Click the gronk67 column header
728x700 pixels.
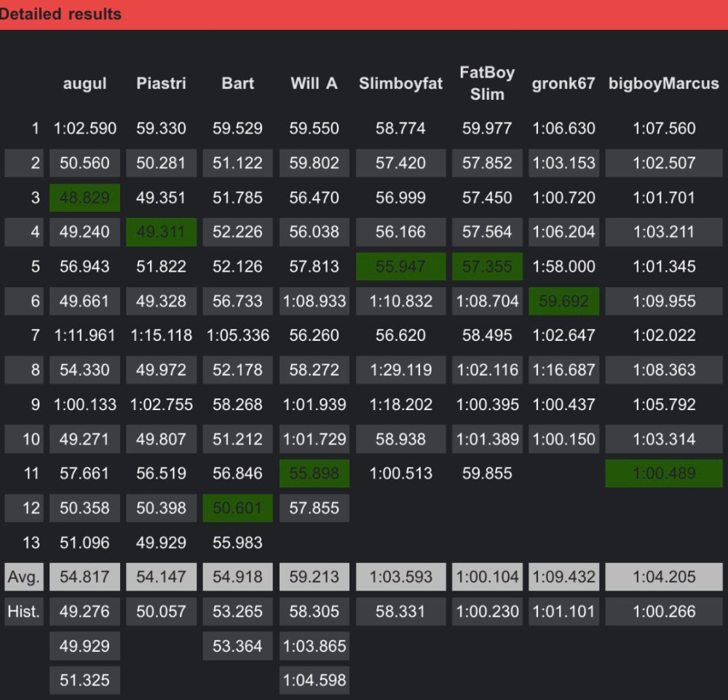pos(563,84)
